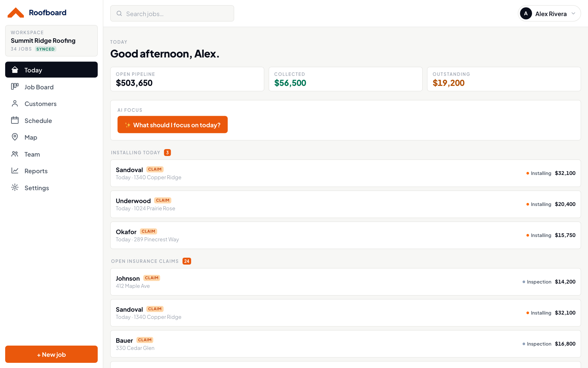The width and height of the screenshot is (588, 368).
Task: Click the Roofboard logo icon
Action: 15,13
